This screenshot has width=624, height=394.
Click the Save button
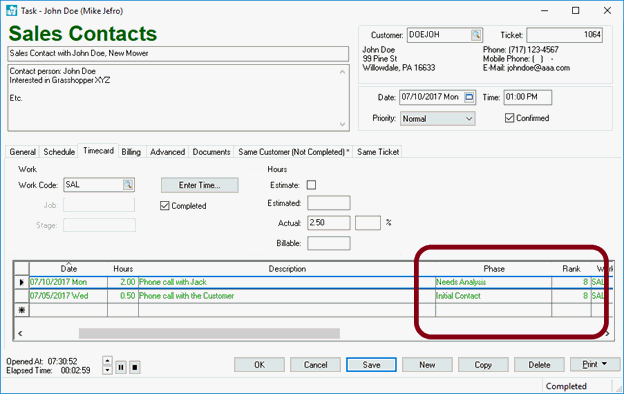pyautogui.click(x=371, y=365)
